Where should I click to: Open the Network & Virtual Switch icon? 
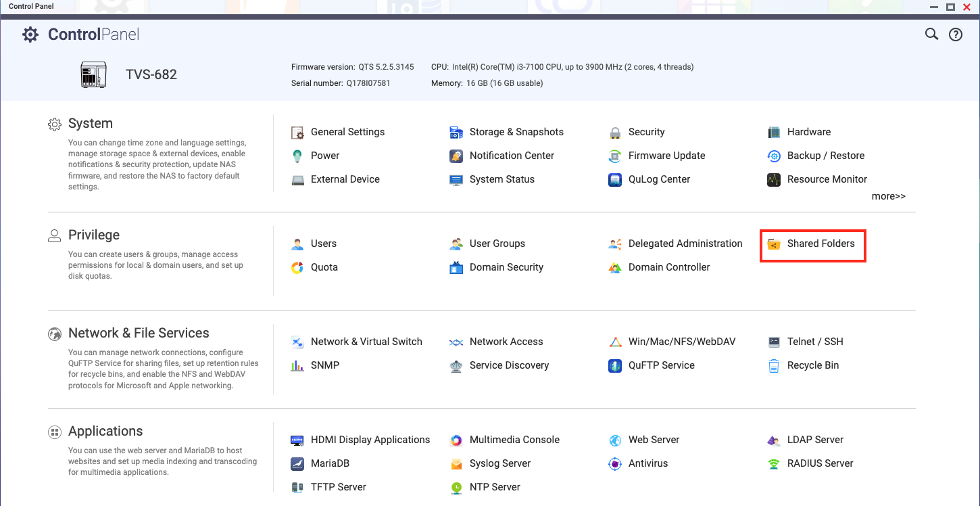tap(297, 342)
